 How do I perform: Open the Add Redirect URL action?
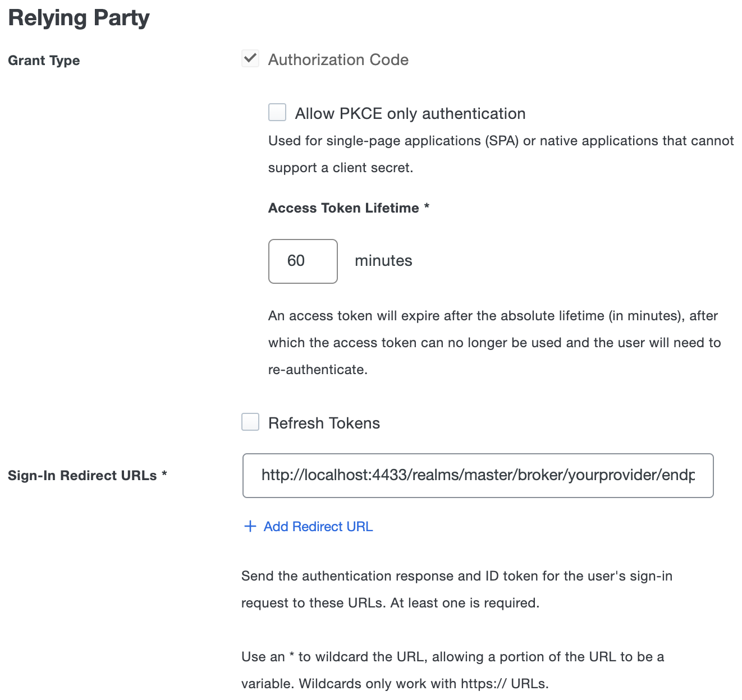point(318,526)
